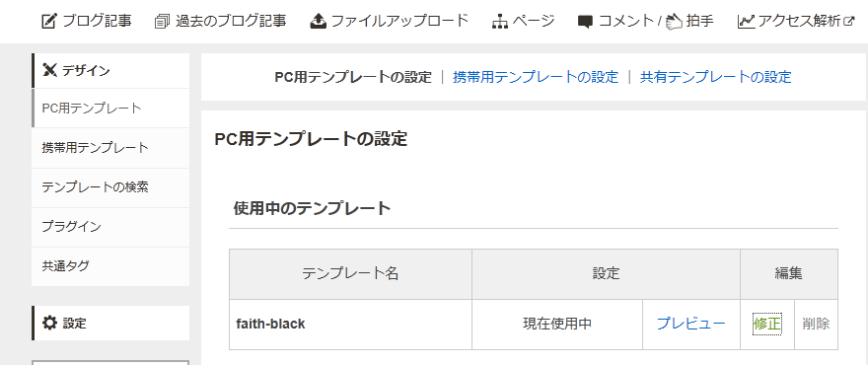The width and height of the screenshot is (868, 365).
Task: Open 共有テンプレートの設定 link
Action: coord(716,77)
